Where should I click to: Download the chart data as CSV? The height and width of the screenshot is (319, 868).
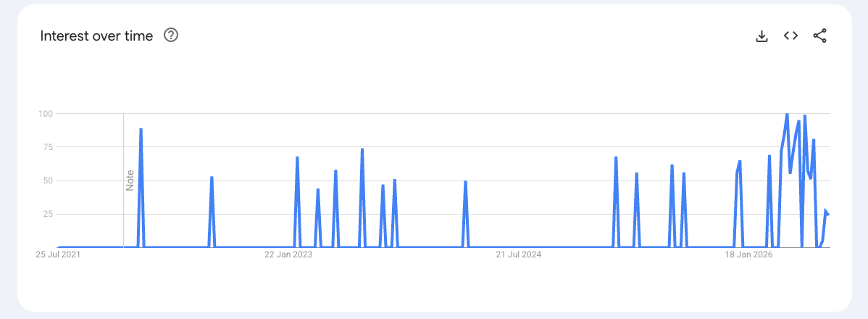point(761,36)
